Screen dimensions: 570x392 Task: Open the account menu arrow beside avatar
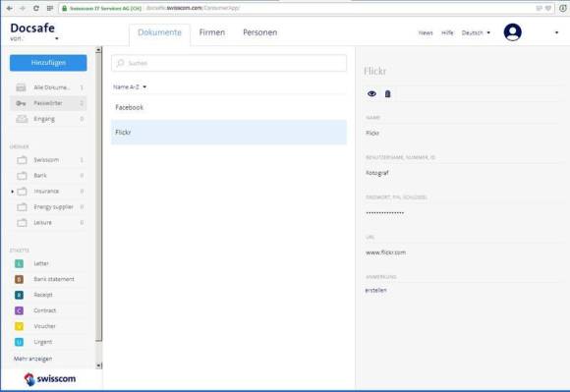pos(556,32)
